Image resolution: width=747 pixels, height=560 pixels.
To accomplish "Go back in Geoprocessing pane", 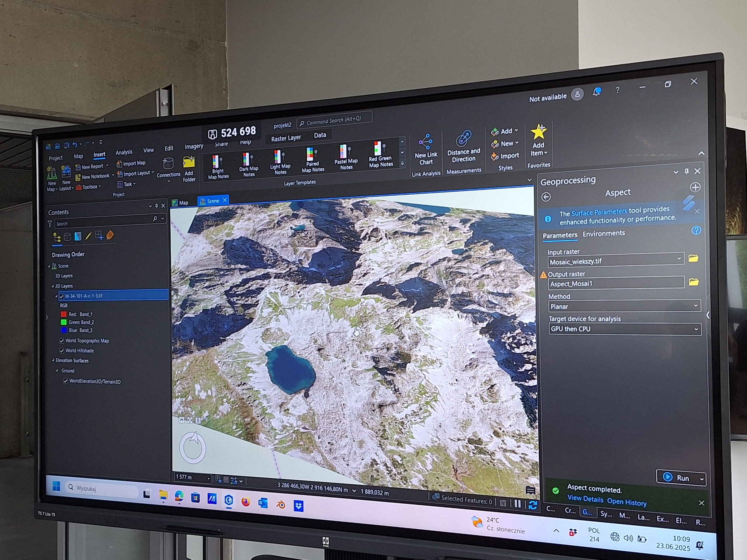I will click(546, 197).
